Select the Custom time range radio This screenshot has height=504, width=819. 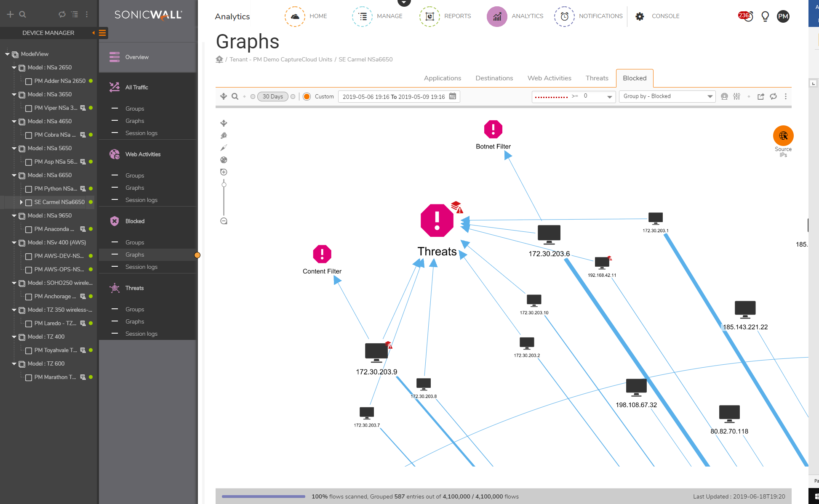(307, 96)
